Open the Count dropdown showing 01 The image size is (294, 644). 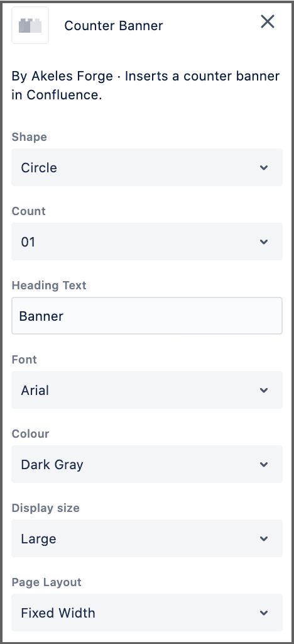coord(147,241)
